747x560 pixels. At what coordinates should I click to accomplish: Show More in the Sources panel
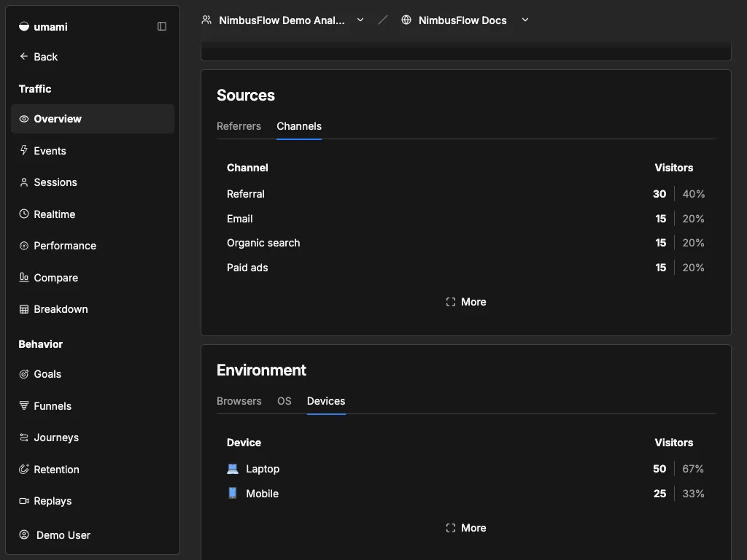coord(466,302)
